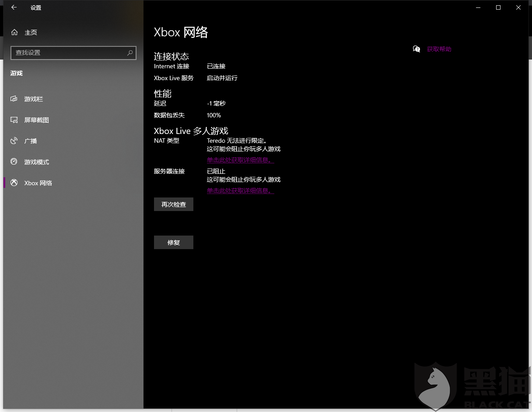Viewport: 532px width, 412px height.
Task: Click the search magnifier in 查找设置 box
Action: click(130, 53)
